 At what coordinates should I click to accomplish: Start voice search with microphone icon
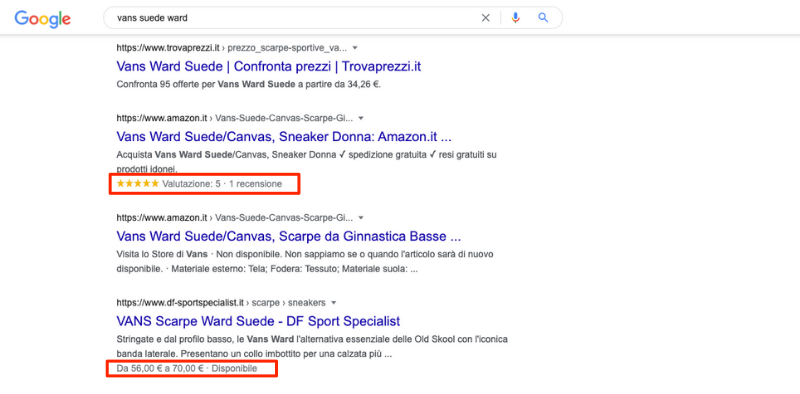click(x=515, y=18)
